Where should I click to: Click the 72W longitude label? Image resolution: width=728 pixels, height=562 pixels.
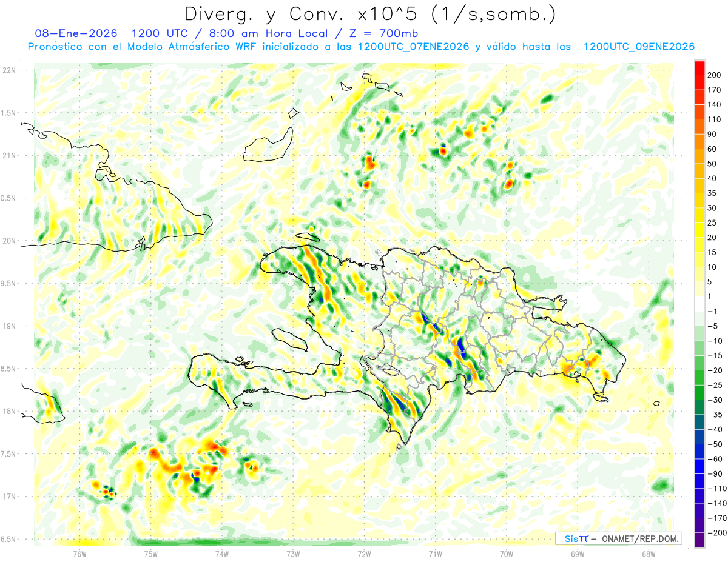pyautogui.click(x=364, y=554)
